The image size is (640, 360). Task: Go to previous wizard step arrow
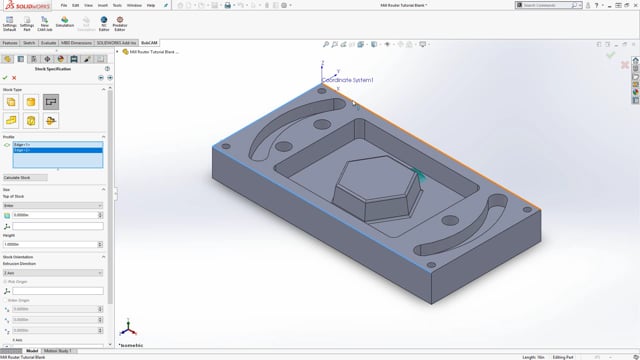pyautogui.click(x=101, y=78)
